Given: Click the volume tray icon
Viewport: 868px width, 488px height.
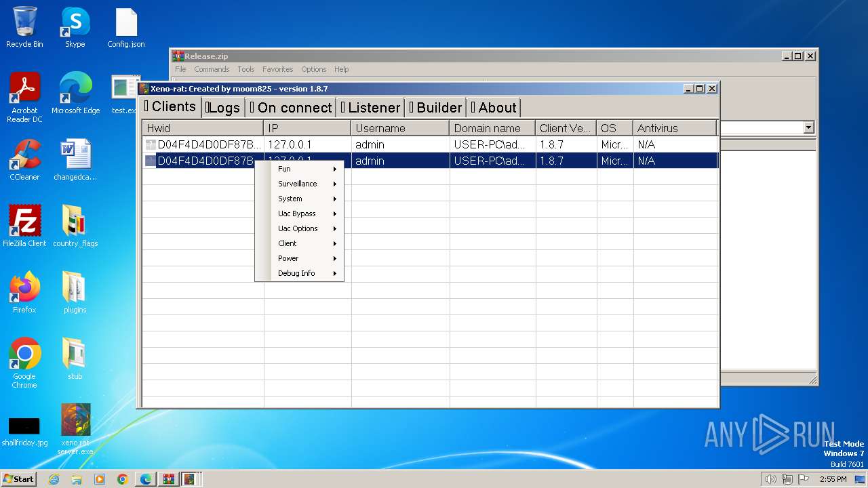Looking at the screenshot, I should pos(770,479).
